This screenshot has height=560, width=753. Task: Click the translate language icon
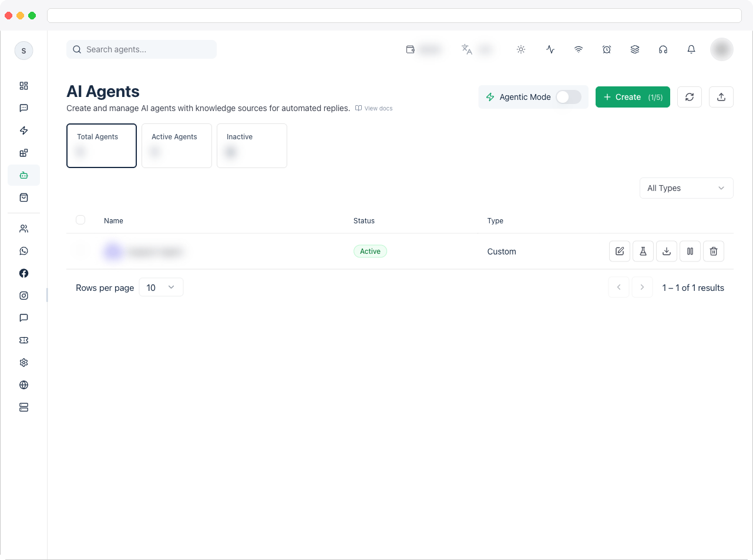click(467, 49)
